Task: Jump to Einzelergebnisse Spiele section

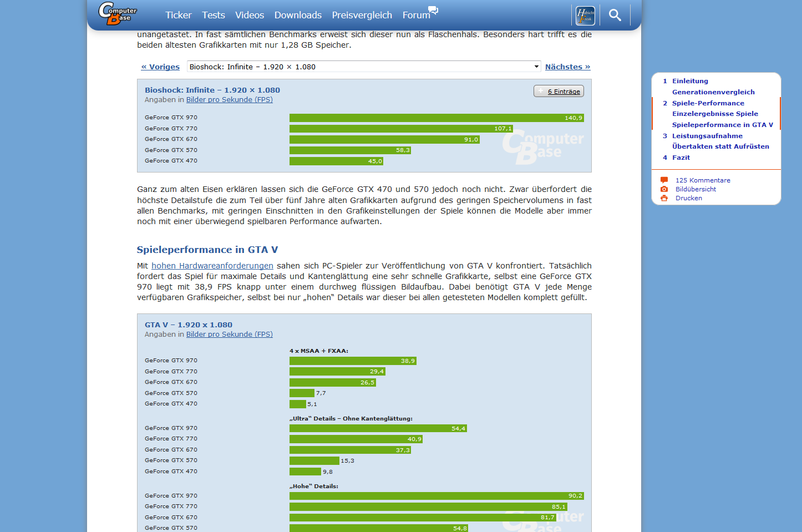Action: 715,114
